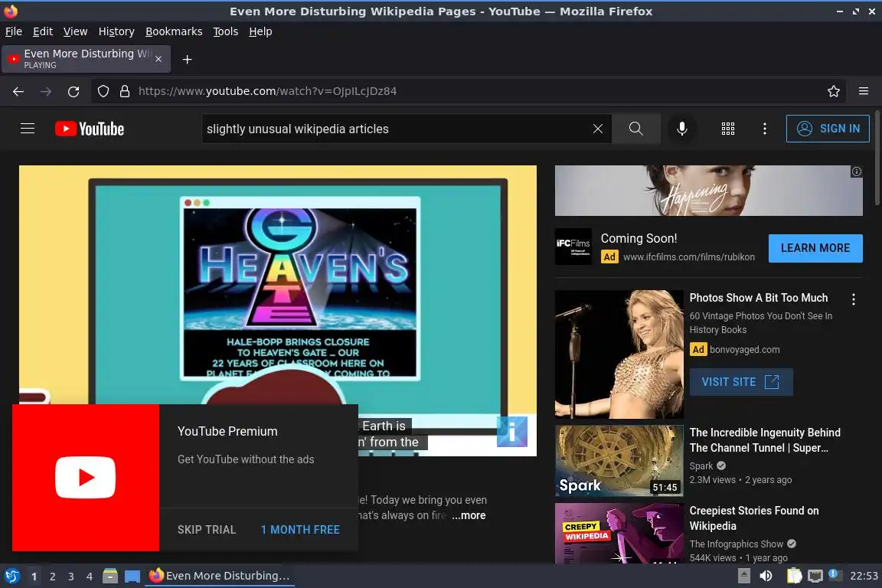Open the Incredible Ingenuity Channel Tunnel title
Image resolution: width=882 pixels, height=588 pixels.
(x=764, y=440)
